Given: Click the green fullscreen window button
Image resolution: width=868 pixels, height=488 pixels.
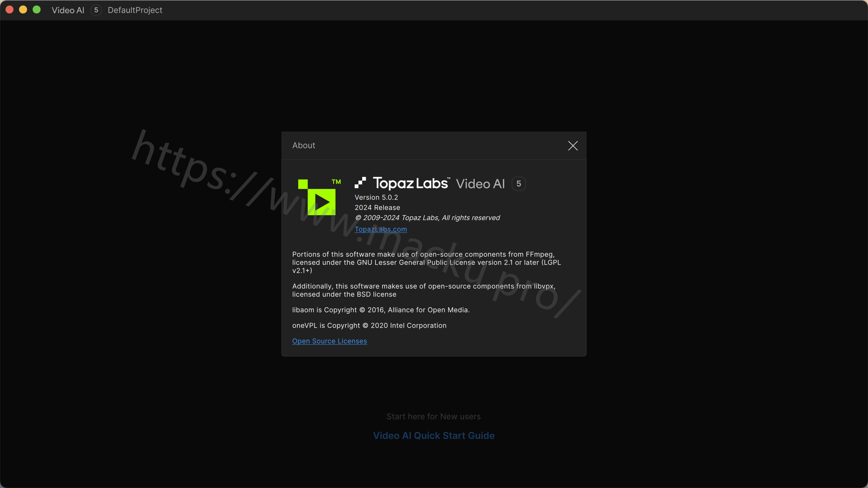Looking at the screenshot, I should pyautogui.click(x=37, y=10).
